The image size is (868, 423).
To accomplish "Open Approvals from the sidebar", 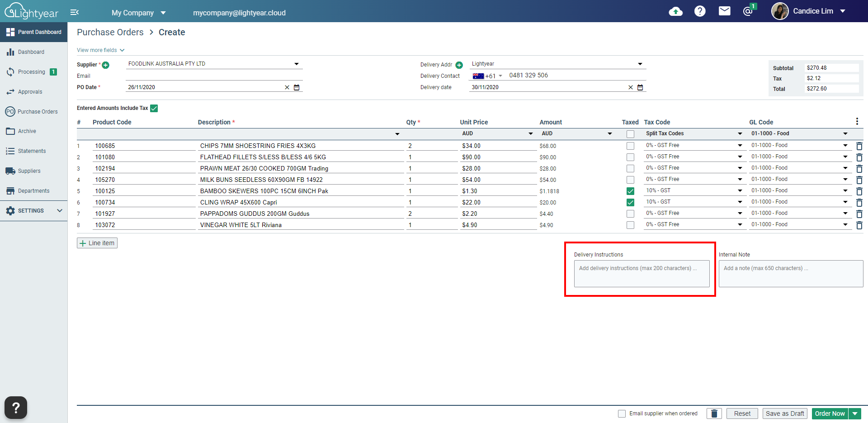I will tap(30, 91).
